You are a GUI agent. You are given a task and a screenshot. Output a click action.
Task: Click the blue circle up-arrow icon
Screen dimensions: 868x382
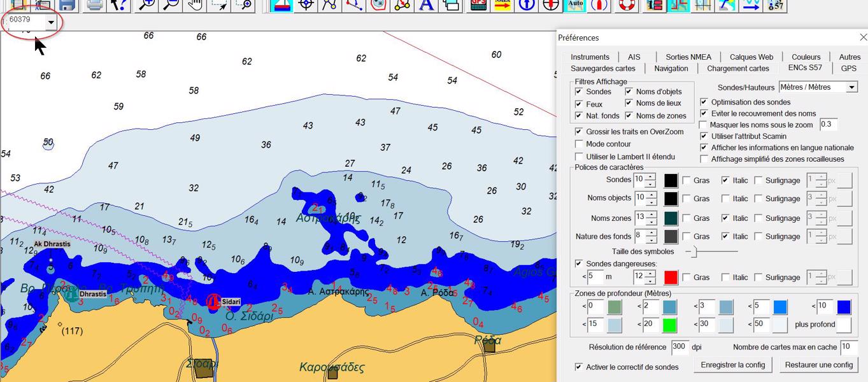pyautogui.click(x=526, y=5)
